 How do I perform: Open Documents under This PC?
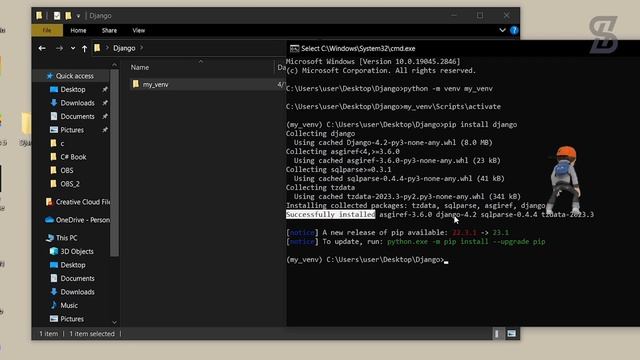tap(78, 278)
